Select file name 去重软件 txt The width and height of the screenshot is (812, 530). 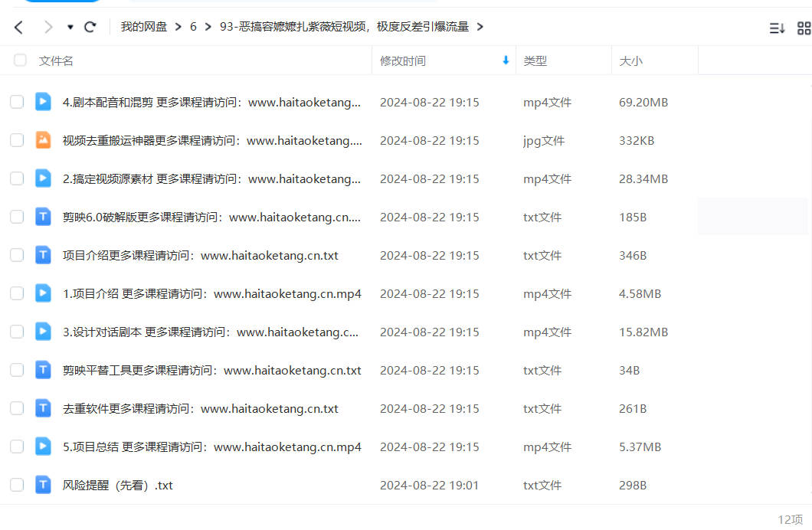pyautogui.click(x=201, y=409)
